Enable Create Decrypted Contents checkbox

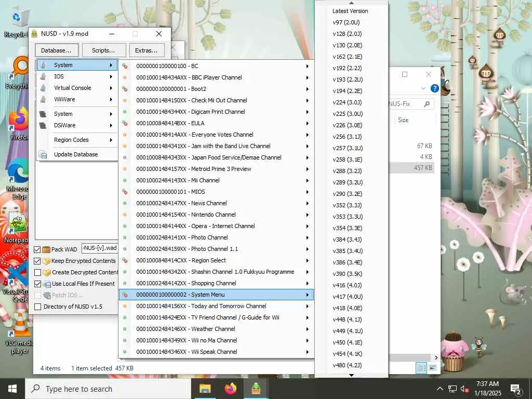tap(37, 272)
